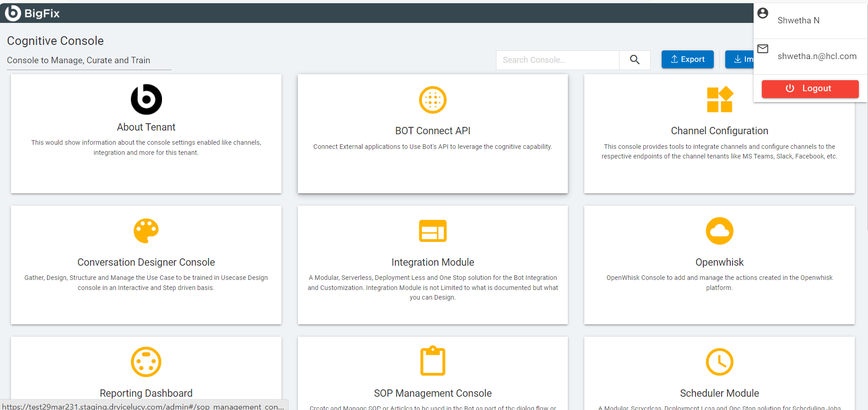Open the Reporting Dashboard title
Viewport: 868px width, 410px height.
pos(146,393)
